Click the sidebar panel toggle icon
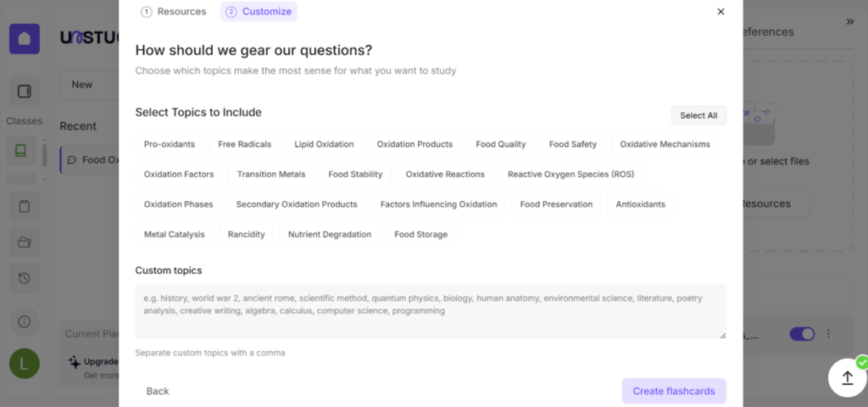 25,92
